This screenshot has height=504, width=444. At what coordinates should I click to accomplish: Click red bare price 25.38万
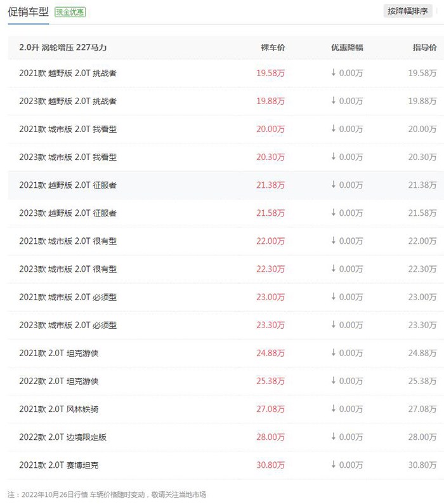coord(270,381)
